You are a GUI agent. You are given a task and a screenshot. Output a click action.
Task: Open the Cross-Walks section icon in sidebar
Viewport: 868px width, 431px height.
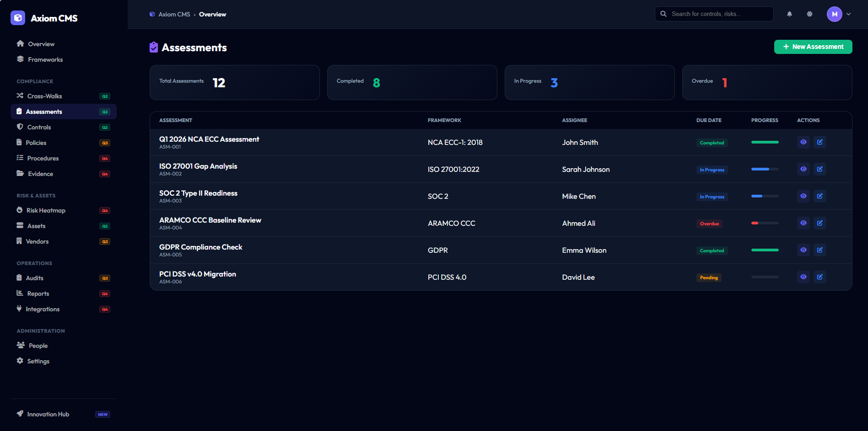tap(20, 96)
